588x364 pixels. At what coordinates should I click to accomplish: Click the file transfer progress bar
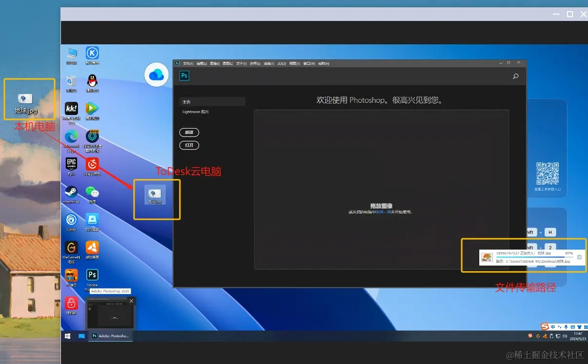534,257
